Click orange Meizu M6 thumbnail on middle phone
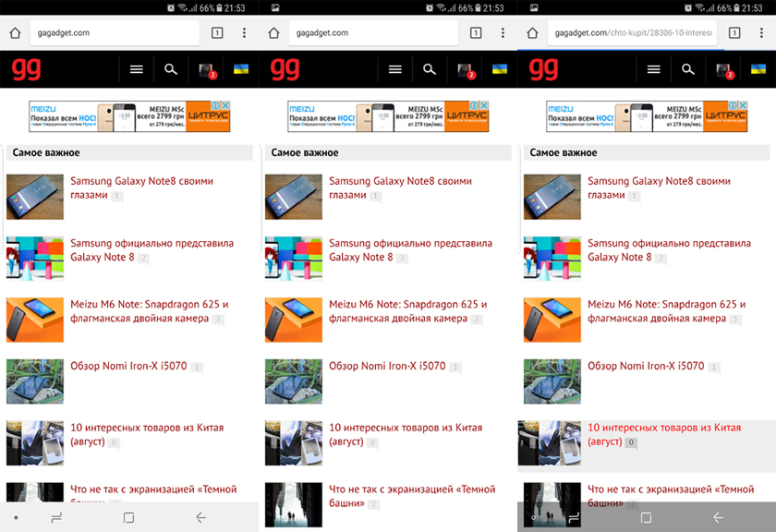This screenshot has width=776, height=532. [x=294, y=320]
